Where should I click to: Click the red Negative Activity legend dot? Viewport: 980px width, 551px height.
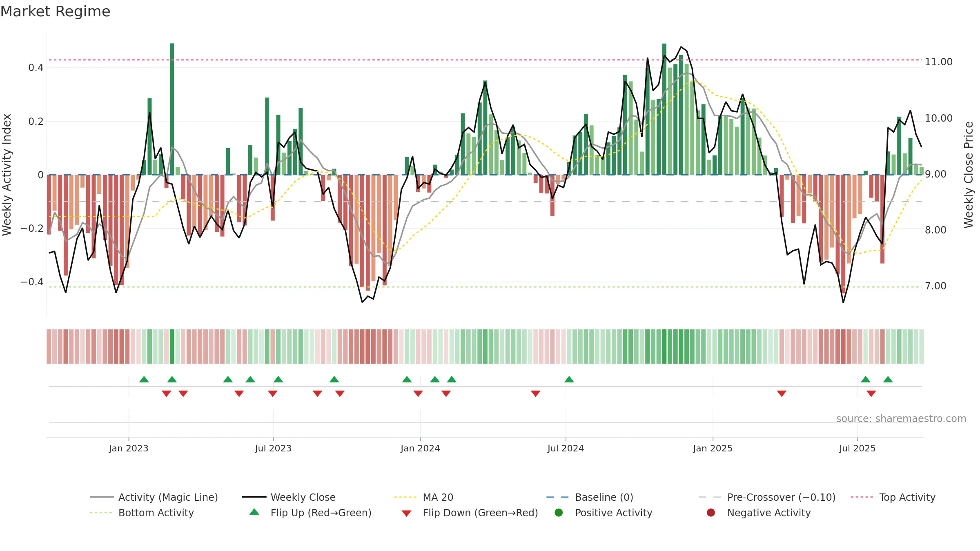711,512
